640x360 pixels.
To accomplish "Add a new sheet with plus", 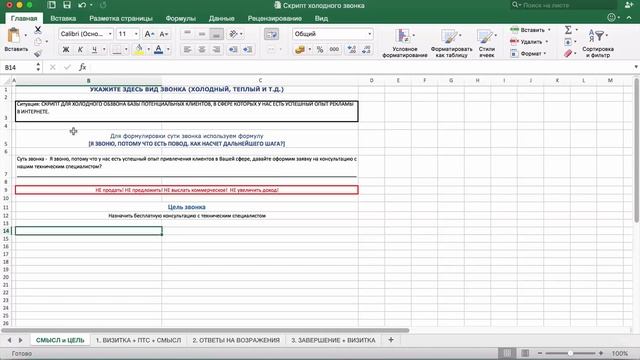I will click(391, 340).
